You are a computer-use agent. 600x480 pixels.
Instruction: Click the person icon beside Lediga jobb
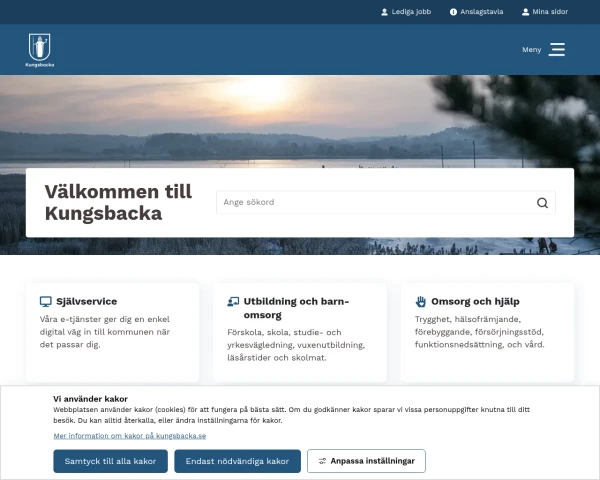click(x=384, y=12)
